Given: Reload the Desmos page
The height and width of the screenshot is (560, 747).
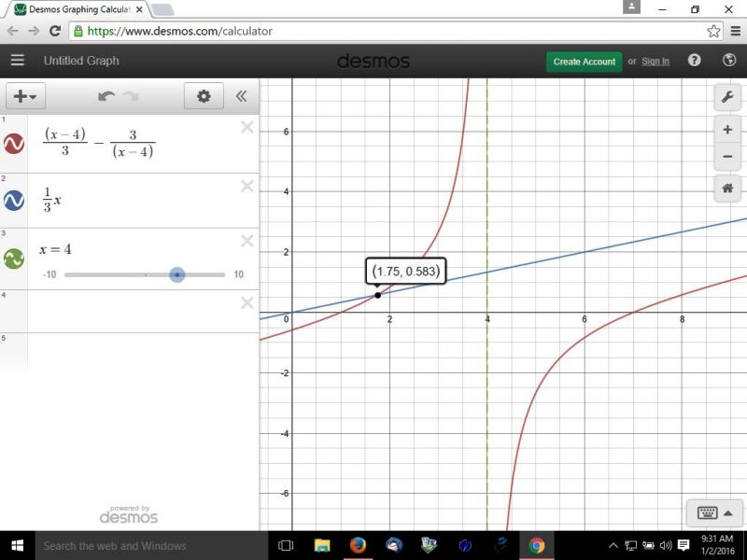Looking at the screenshot, I should (55, 31).
